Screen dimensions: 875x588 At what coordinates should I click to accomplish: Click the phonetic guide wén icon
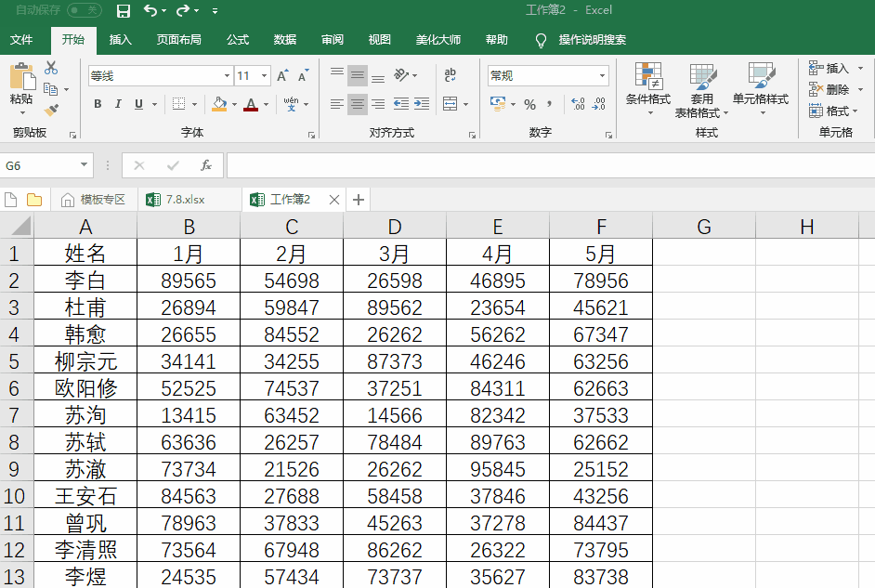pos(292,104)
